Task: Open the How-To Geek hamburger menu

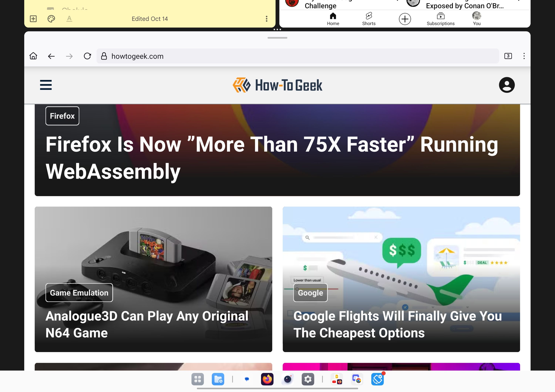Action: (x=46, y=85)
